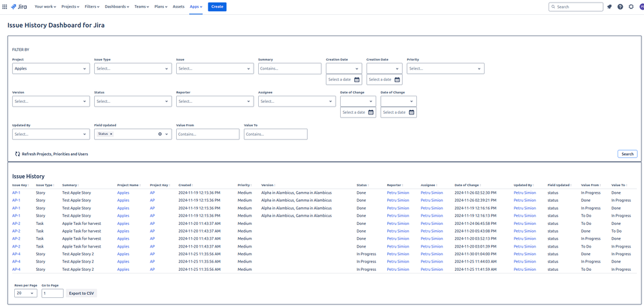The width and height of the screenshot is (644, 307).
Task: Click the Go to Page input
Action: (52, 293)
